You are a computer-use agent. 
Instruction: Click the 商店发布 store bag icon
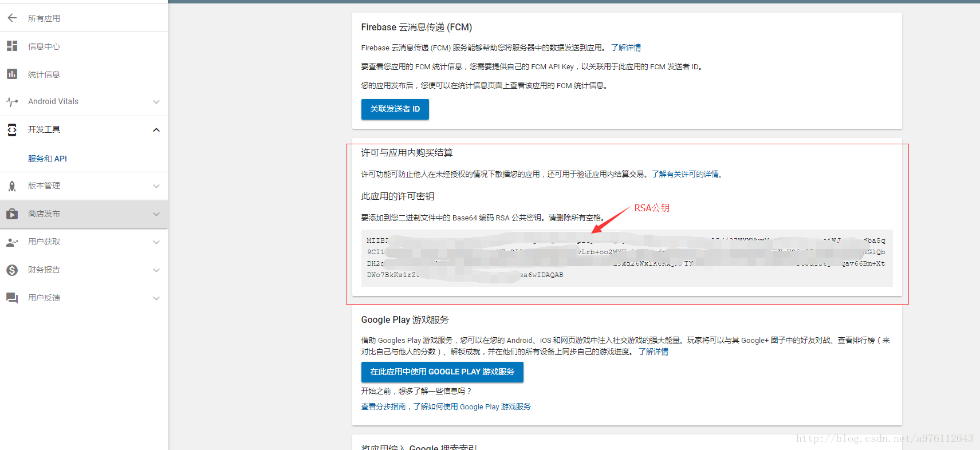(12, 214)
